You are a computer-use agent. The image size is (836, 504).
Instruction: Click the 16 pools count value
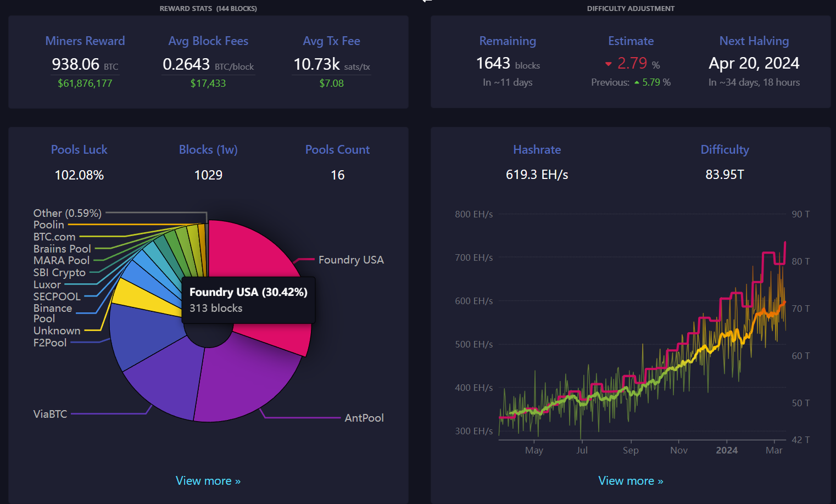click(x=337, y=175)
